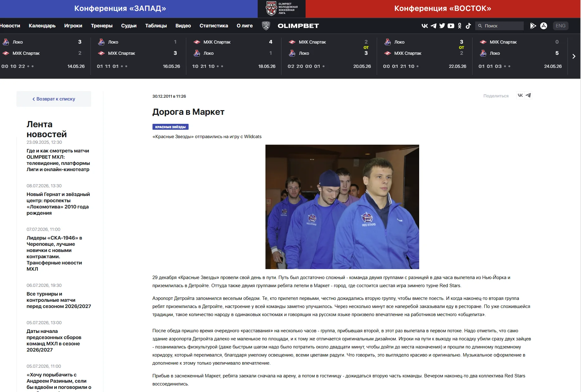Click the KHL shield logo beside OLIMPBET

266,26
